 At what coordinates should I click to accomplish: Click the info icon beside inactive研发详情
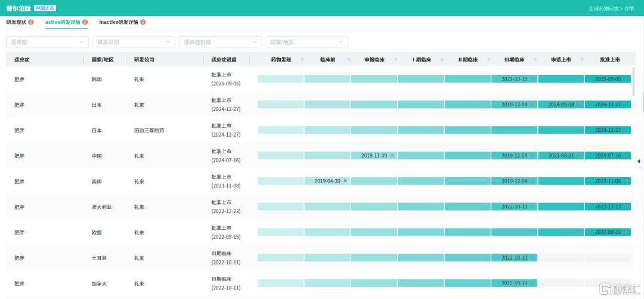(143, 22)
